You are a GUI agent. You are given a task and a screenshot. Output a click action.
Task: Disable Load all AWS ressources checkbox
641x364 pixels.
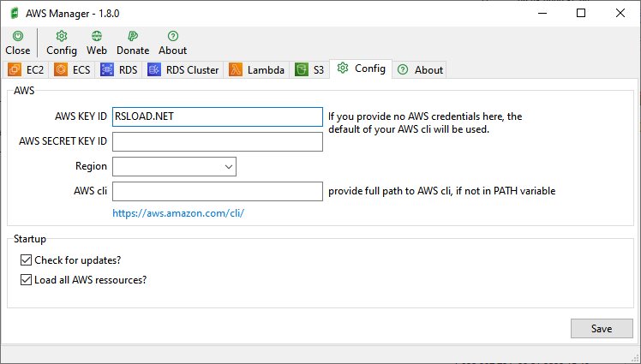point(26,279)
